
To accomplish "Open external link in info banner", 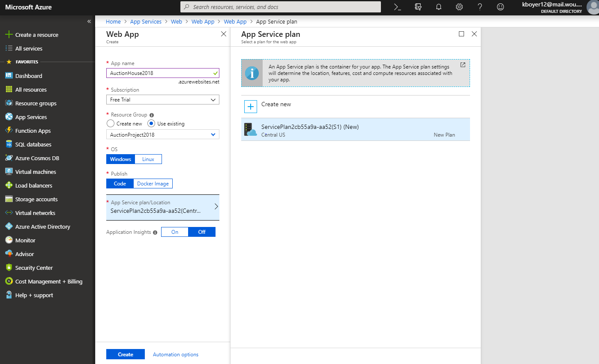I will [463, 65].
